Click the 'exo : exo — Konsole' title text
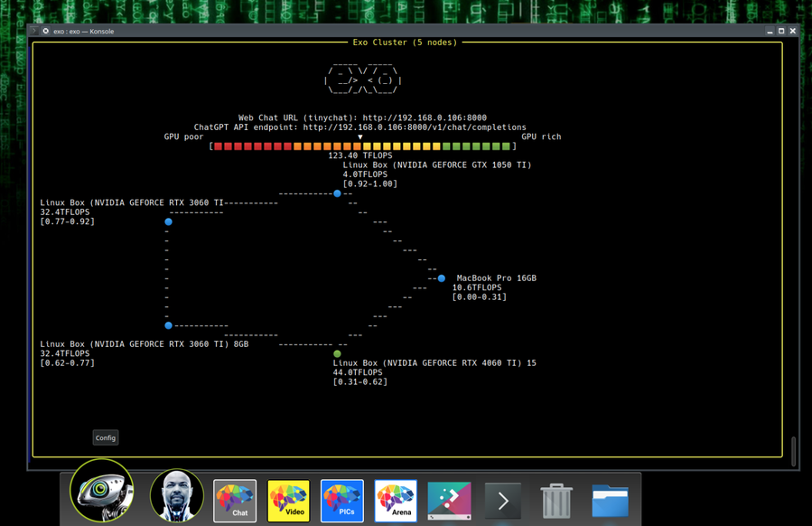Viewport: 812px width, 526px height. 83,32
